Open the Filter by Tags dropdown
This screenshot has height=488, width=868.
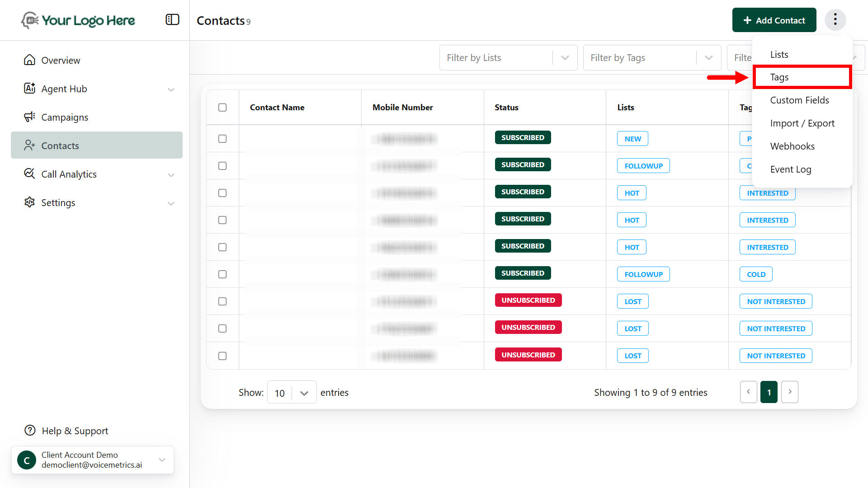point(652,58)
